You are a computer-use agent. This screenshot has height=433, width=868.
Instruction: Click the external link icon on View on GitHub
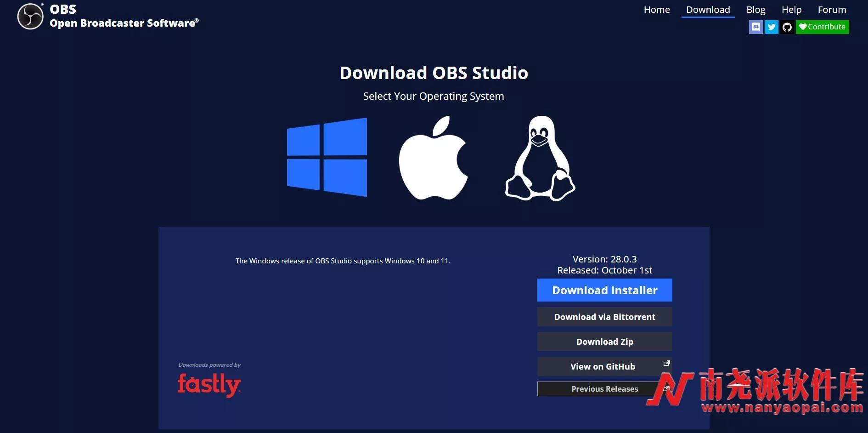tap(667, 363)
